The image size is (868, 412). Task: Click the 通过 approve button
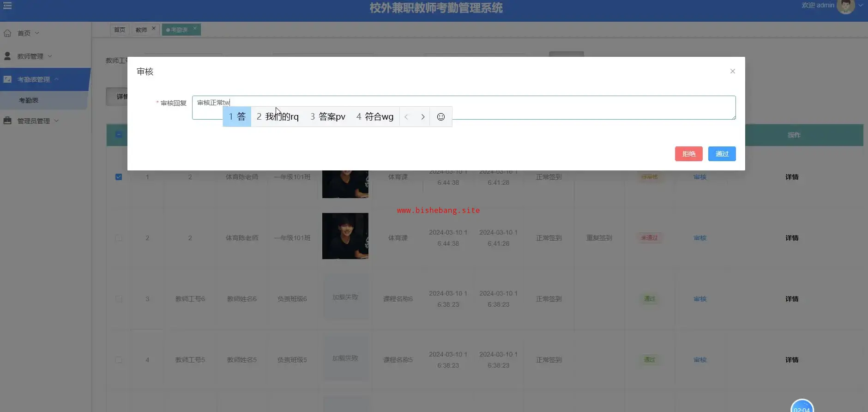(722, 154)
